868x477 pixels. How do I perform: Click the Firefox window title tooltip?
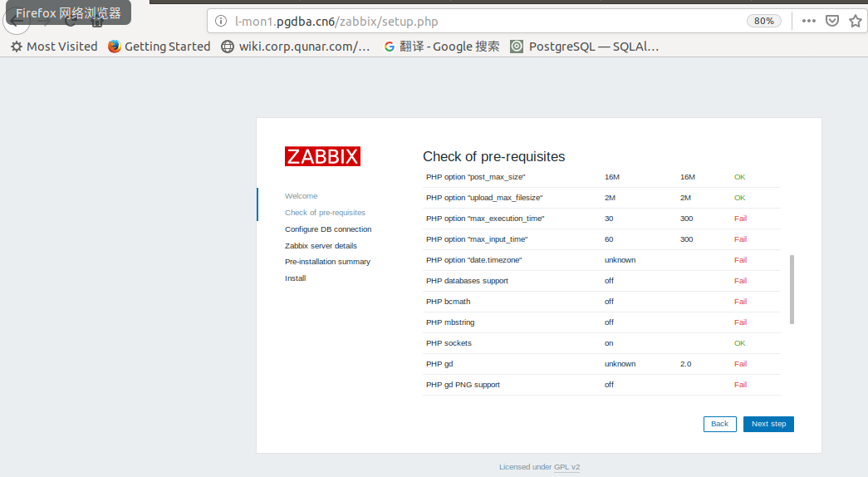tap(69, 12)
